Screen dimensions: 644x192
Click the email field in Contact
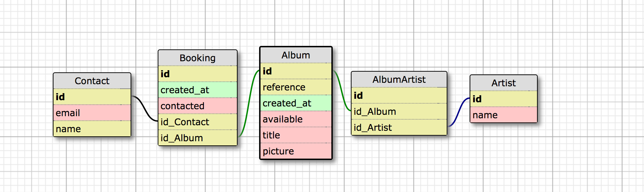[92, 113]
